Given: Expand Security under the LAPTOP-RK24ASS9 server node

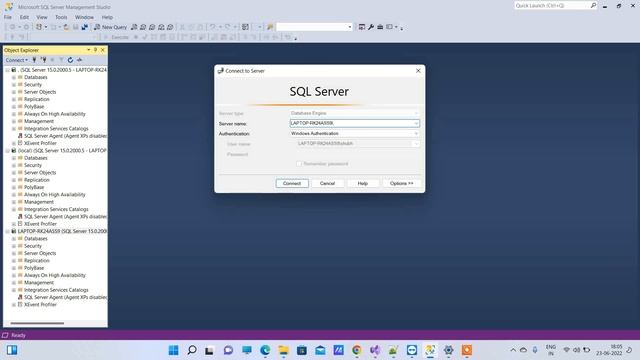Looking at the screenshot, I should coord(14,246).
